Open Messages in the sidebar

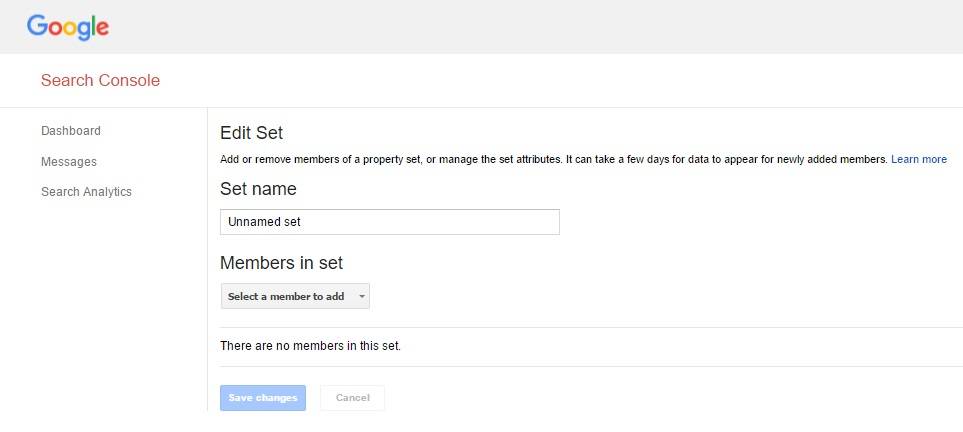coord(69,161)
